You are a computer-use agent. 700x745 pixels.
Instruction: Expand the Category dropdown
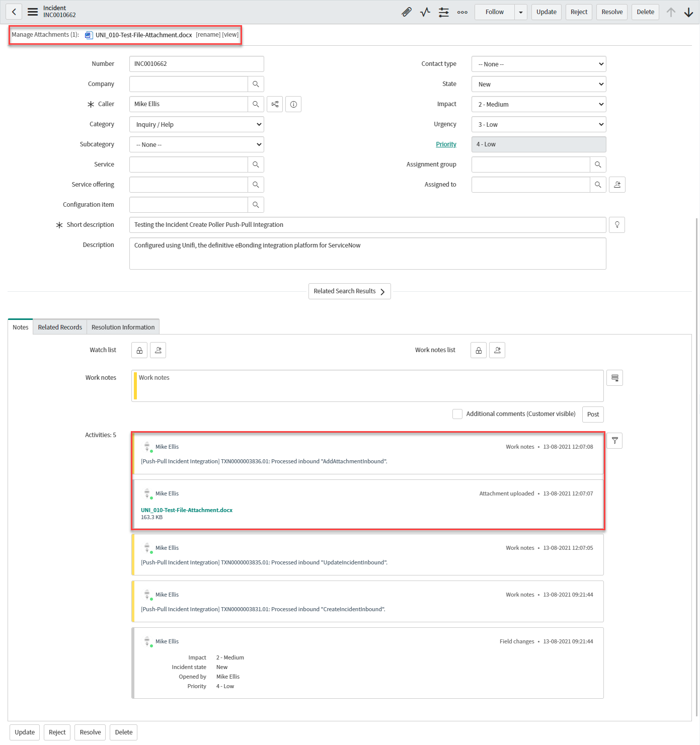(x=197, y=124)
